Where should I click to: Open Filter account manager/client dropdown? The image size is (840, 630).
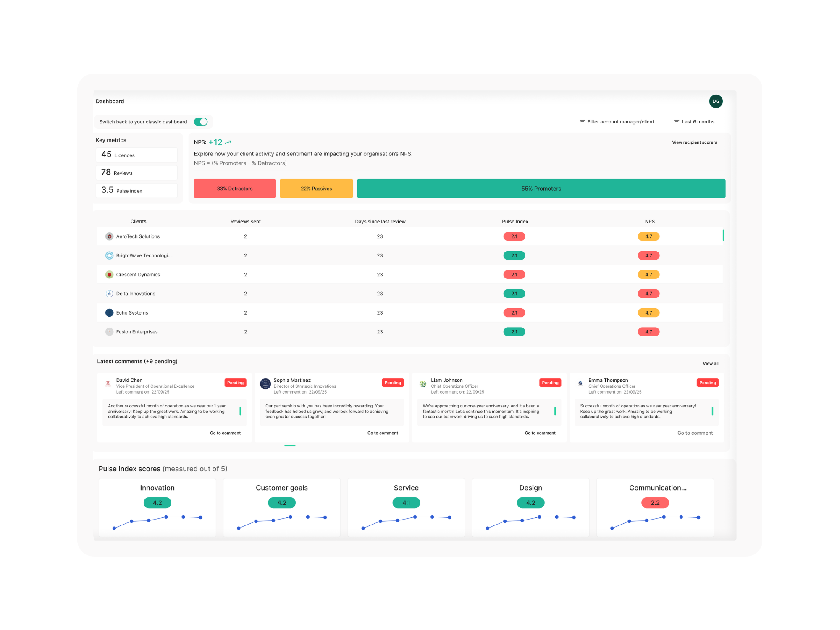pos(617,122)
